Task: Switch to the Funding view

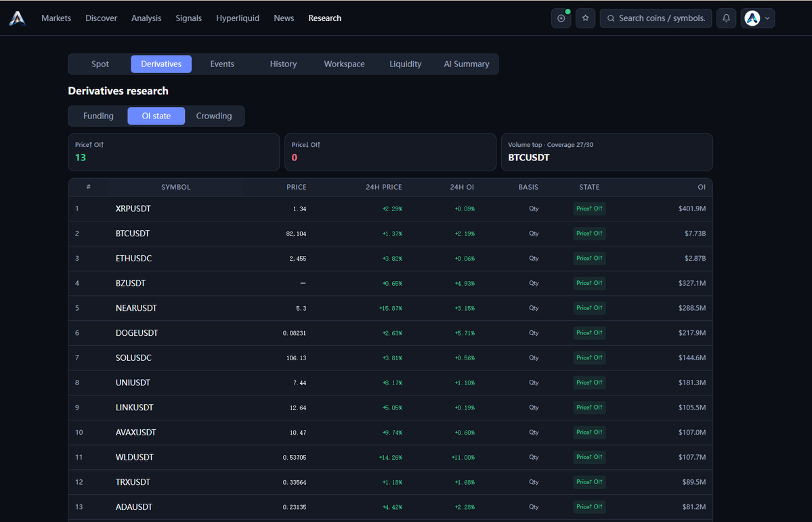Action: 98,116
